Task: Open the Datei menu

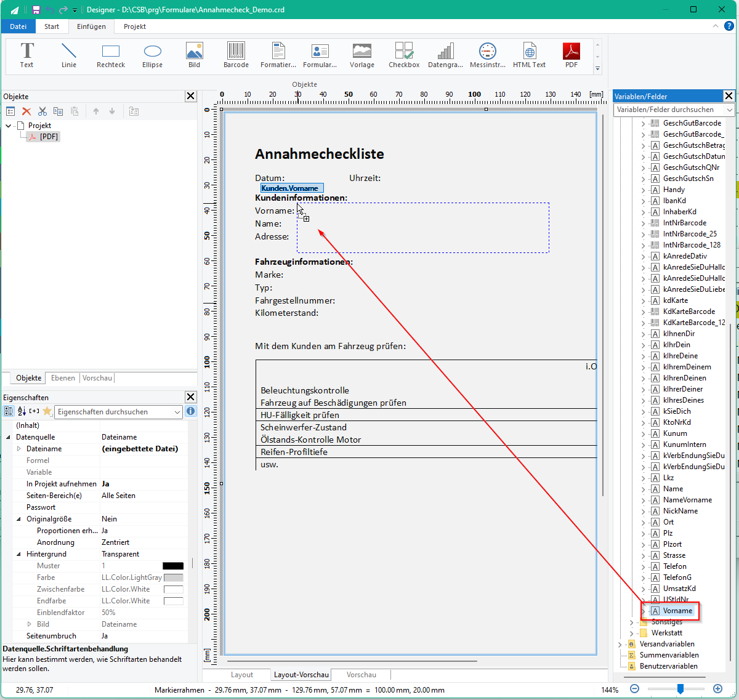Action: click(x=18, y=26)
